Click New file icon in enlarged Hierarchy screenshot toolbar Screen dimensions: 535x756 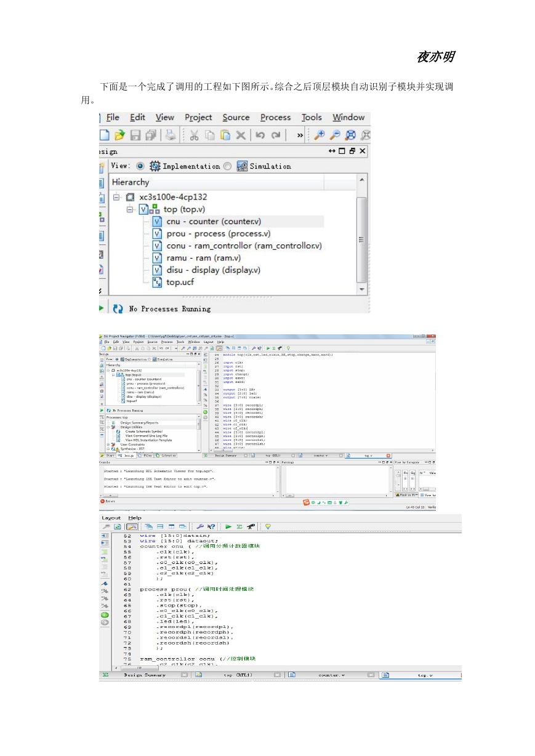point(105,135)
